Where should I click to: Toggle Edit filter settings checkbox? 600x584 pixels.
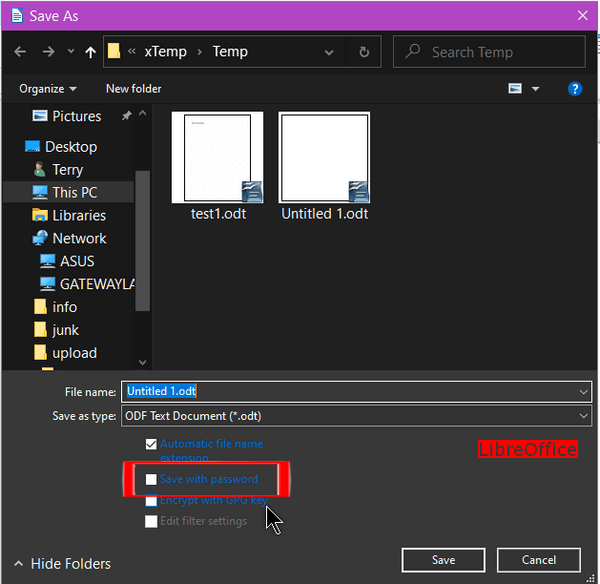(x=151, y=521)
